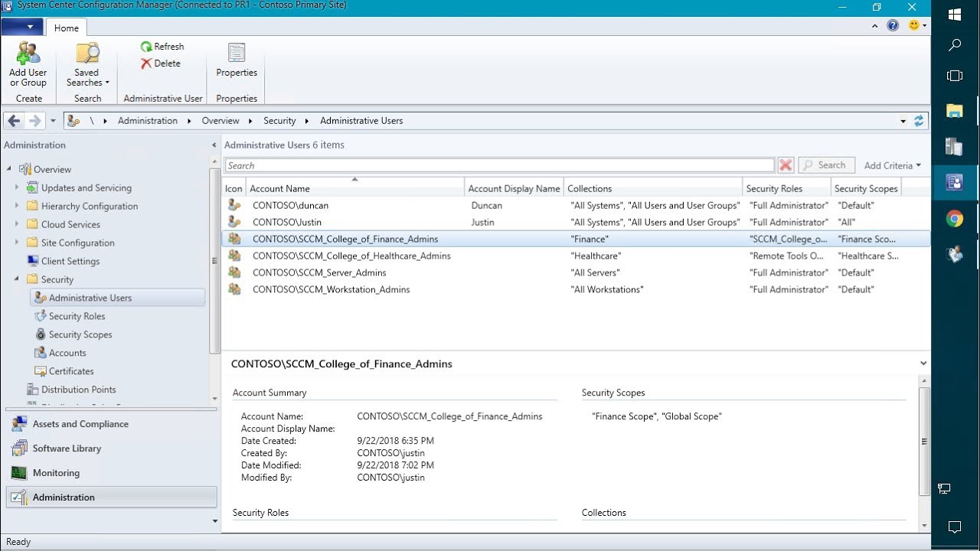
Task: Collapse the Security tree node
Action: 17,279
